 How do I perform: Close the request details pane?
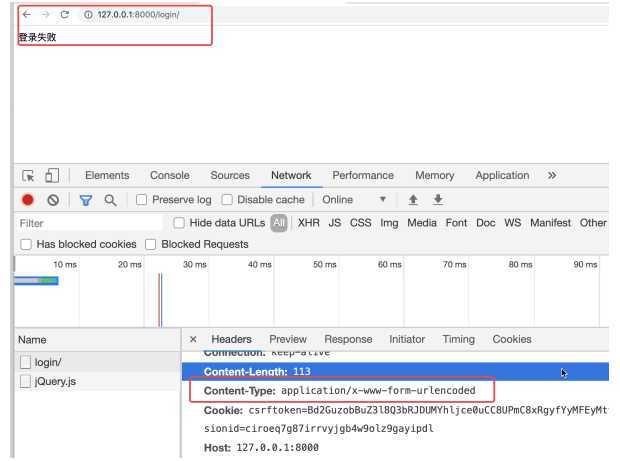pos(193,339)
